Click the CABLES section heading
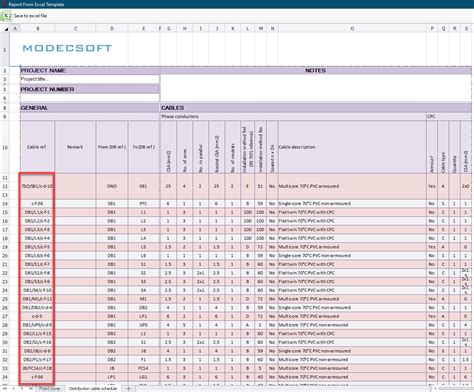The height and width of the screenshot is (392, 474). click(x=316, y=108)
